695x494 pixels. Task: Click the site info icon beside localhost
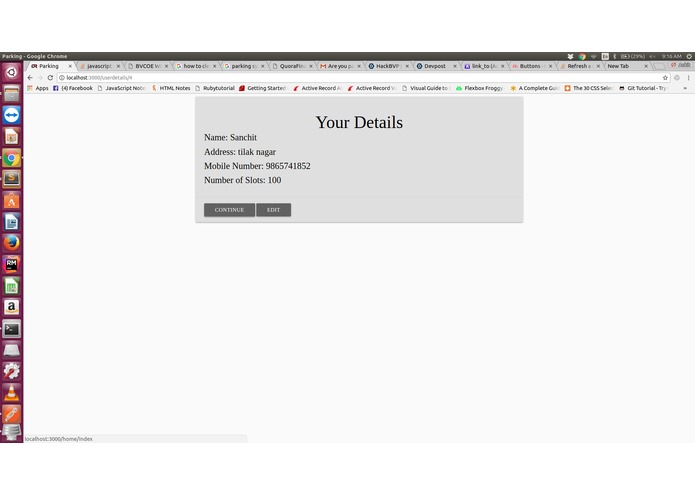pos(62,78)
